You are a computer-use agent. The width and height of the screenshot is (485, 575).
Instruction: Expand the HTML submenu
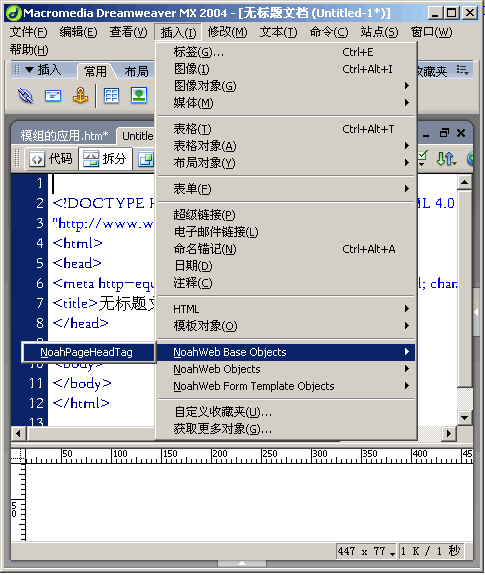(287, 309)
